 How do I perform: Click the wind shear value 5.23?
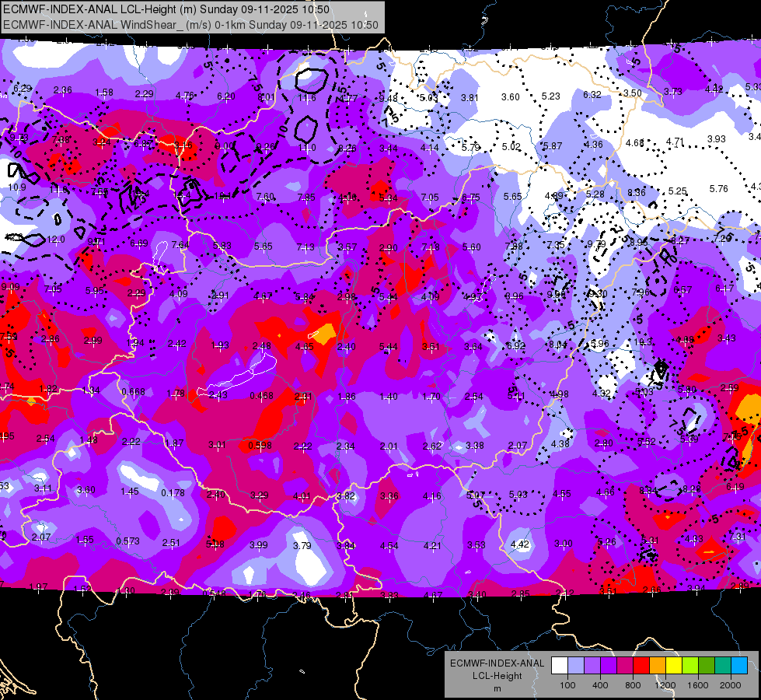click(x=550, y=96)
